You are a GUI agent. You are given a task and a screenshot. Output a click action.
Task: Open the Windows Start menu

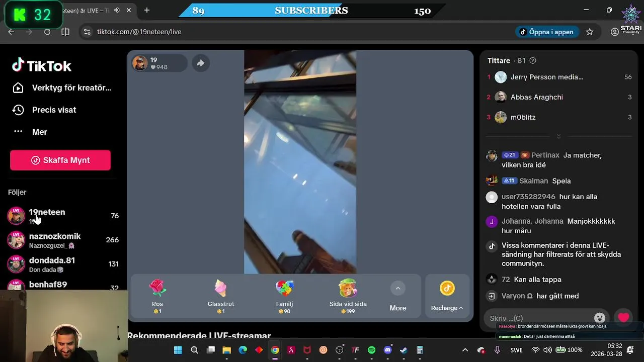pyautogui.click(x=178, y=350)
